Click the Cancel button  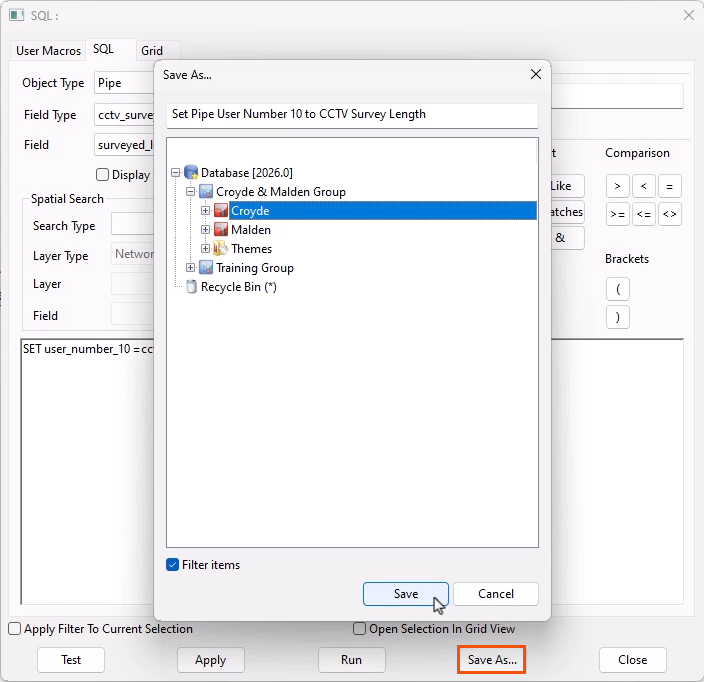(x=496, y=594)
